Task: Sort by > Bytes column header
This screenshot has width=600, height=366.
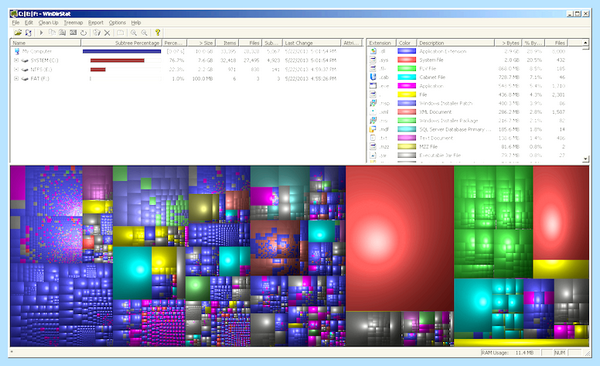Action: 508,43
